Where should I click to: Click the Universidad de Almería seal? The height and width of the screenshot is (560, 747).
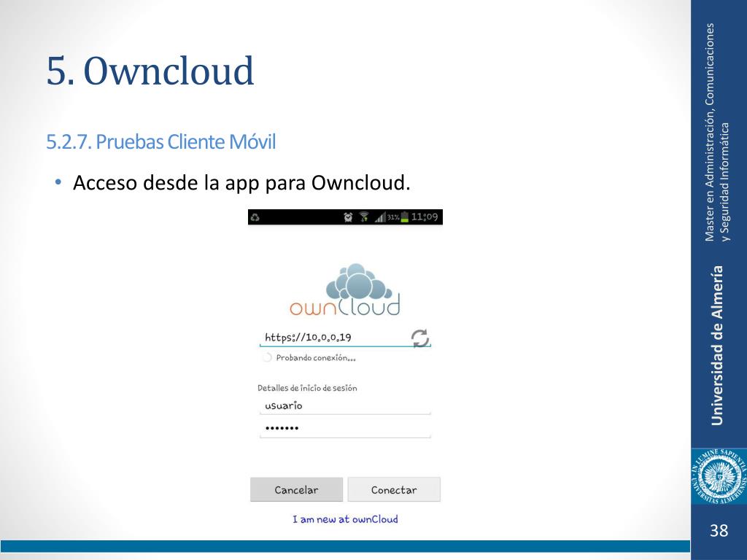(x=719, y=477)
